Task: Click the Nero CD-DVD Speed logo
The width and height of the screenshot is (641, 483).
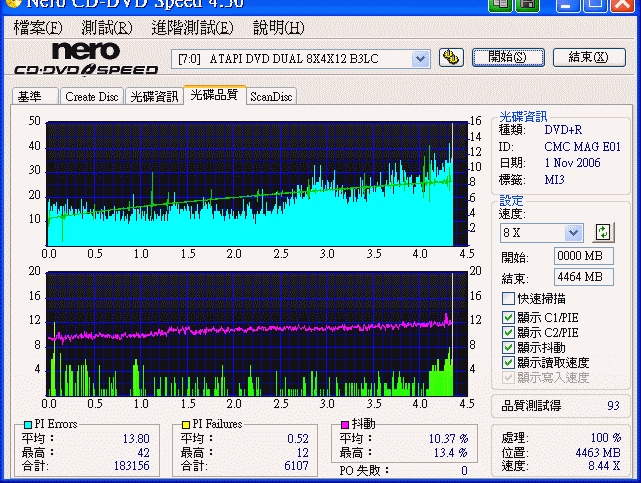Action: (86, 59)
